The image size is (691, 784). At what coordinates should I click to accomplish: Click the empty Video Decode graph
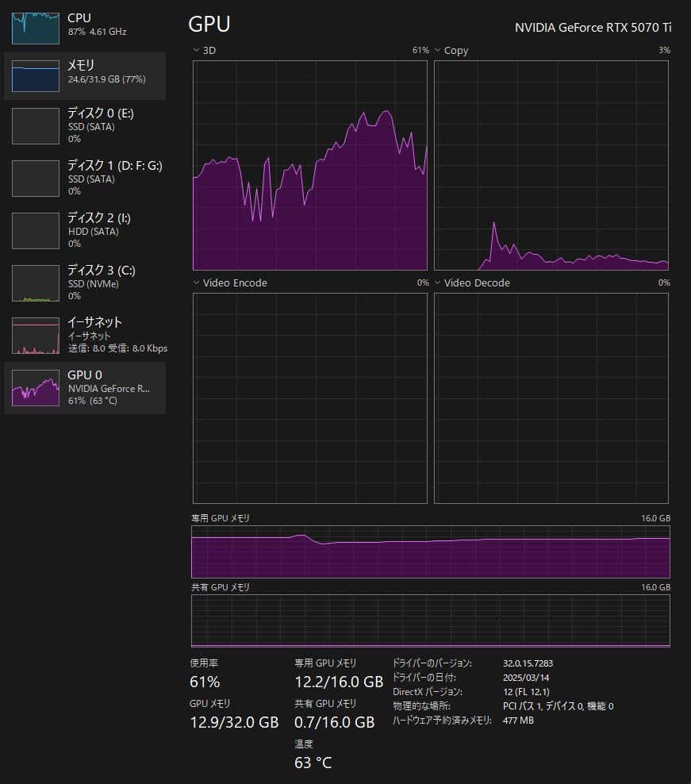(x=551, y=398)
